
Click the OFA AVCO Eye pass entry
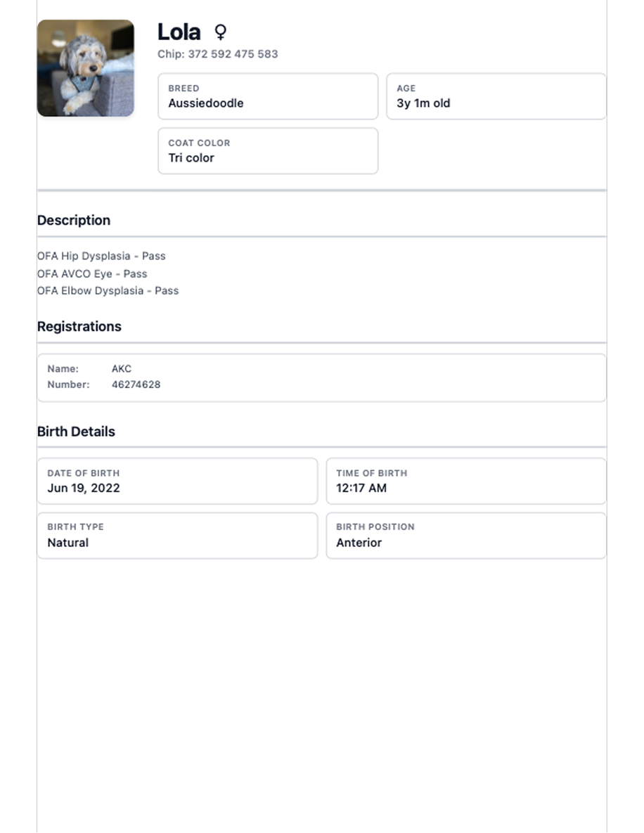92,273
